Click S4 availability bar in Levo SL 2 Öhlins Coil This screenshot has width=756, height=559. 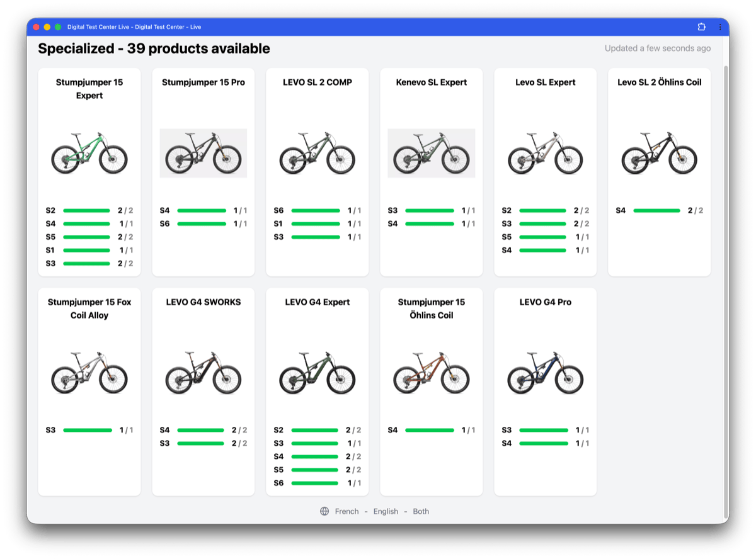(657, 210)
